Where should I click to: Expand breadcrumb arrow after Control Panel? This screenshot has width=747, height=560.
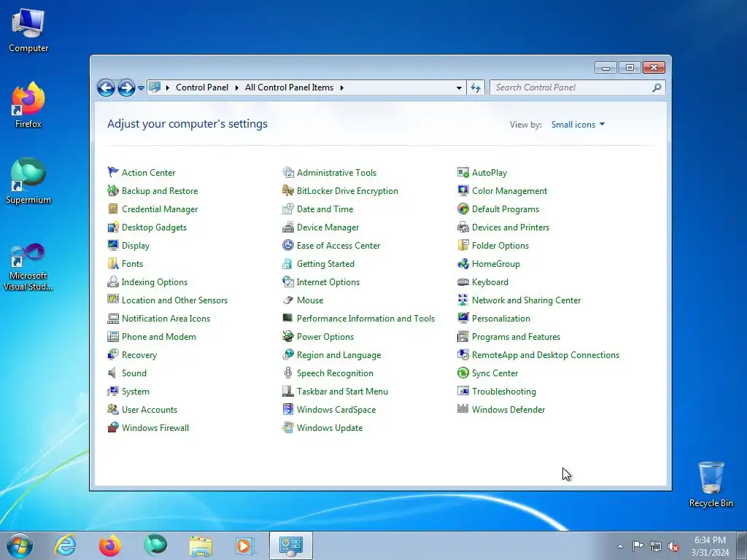[x=237, y=87]
